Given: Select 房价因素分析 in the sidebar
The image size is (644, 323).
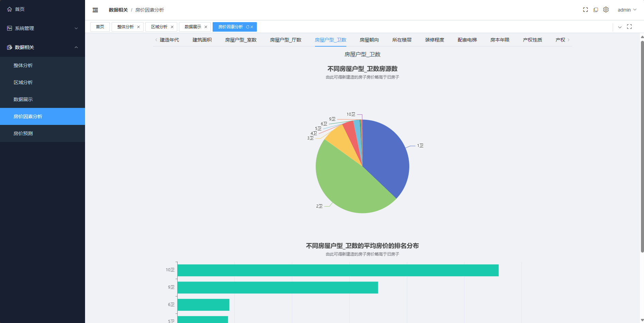Looking at the screenshot, I should tap(43, 116).
